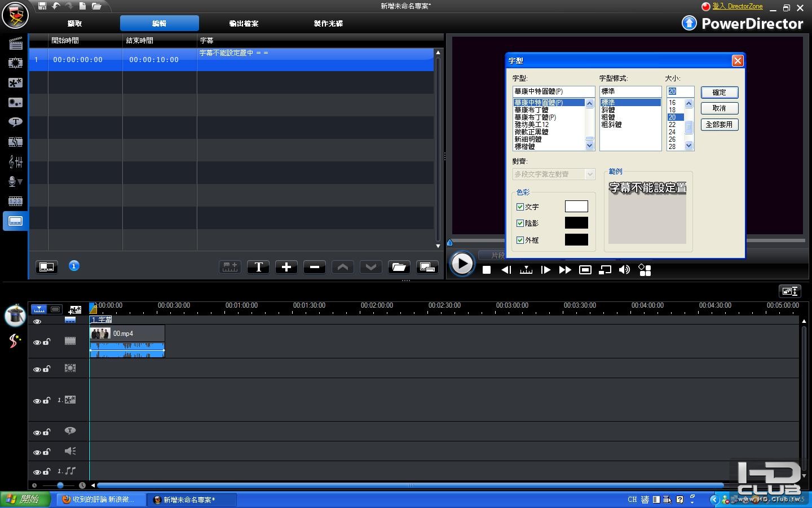Toggle the 陰影 shadow checkbox
The width and height of the screenshot is (812, 508).
tap(520, 224)
